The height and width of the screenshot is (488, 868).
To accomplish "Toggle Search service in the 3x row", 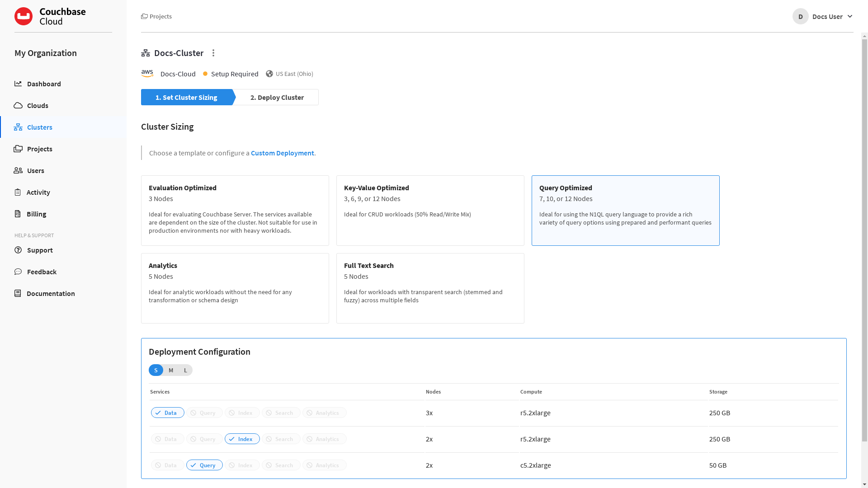I will point(281,413).
